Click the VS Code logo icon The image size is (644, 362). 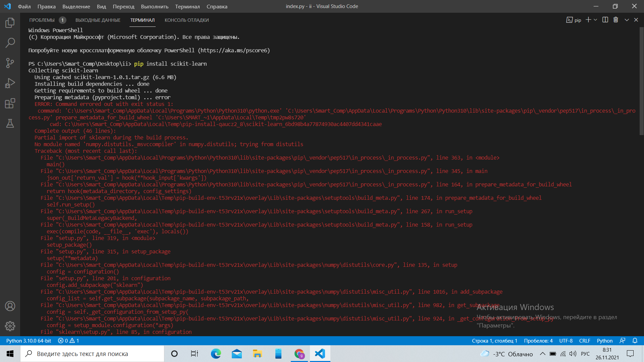tap(7, 6)
